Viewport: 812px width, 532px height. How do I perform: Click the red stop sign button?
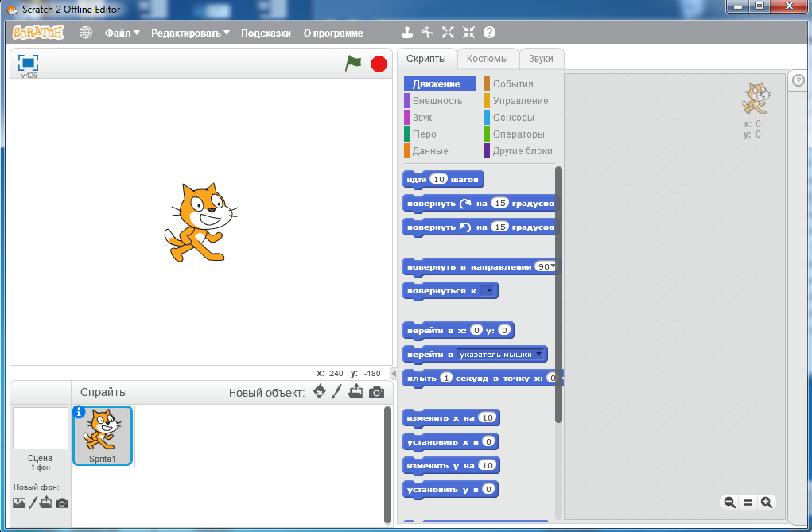click(x=379, y=64)
